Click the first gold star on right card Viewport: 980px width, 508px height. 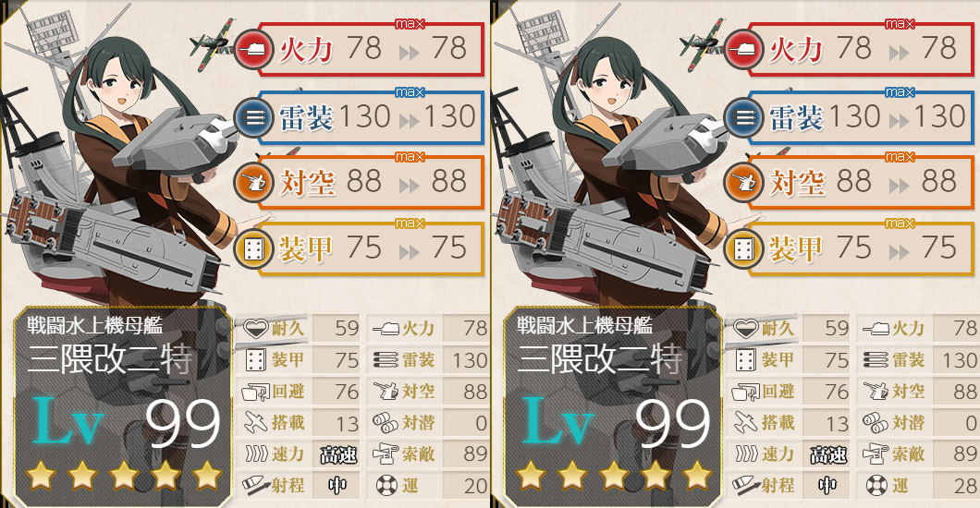point(530,476)
